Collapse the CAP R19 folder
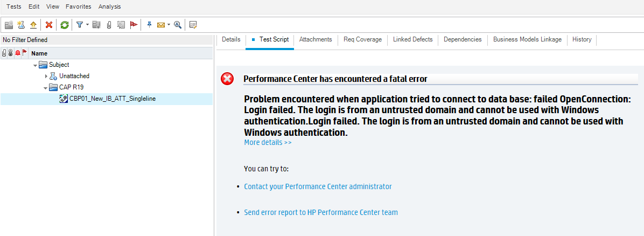This screenshot has height=236, width=644. click(45, 88)
